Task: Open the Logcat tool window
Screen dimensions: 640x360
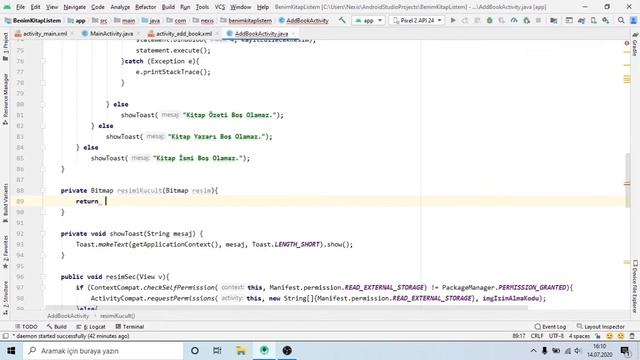Action: [91, 327]
